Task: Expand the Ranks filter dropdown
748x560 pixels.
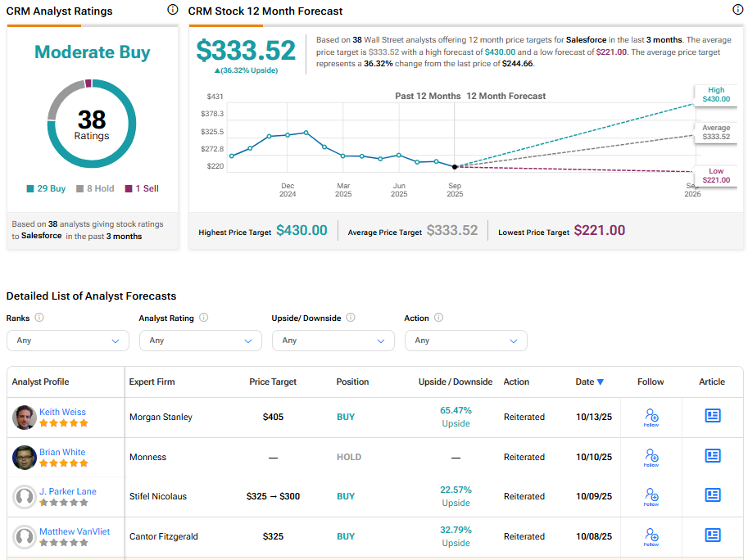Action: [x=67, y=341]
